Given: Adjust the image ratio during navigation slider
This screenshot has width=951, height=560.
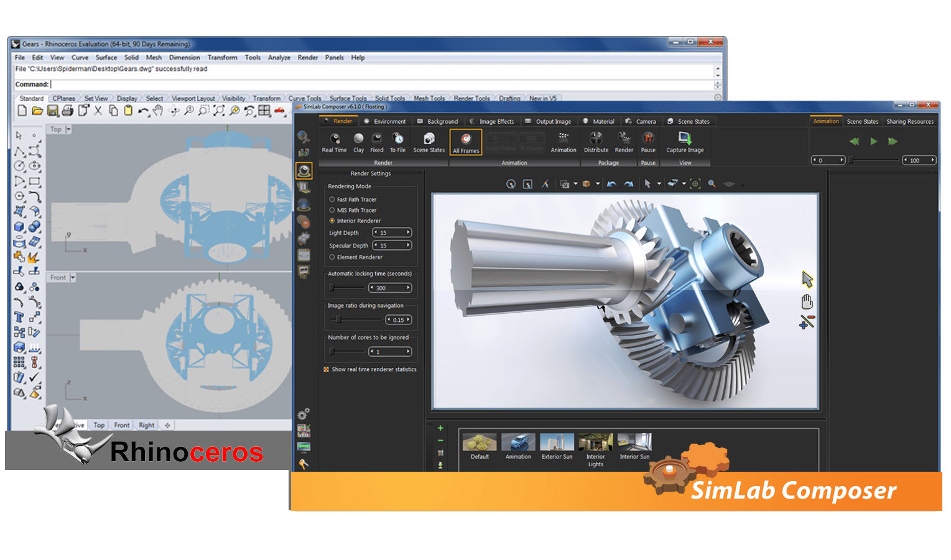Looking at the screenshot, I should pos(339,319).
